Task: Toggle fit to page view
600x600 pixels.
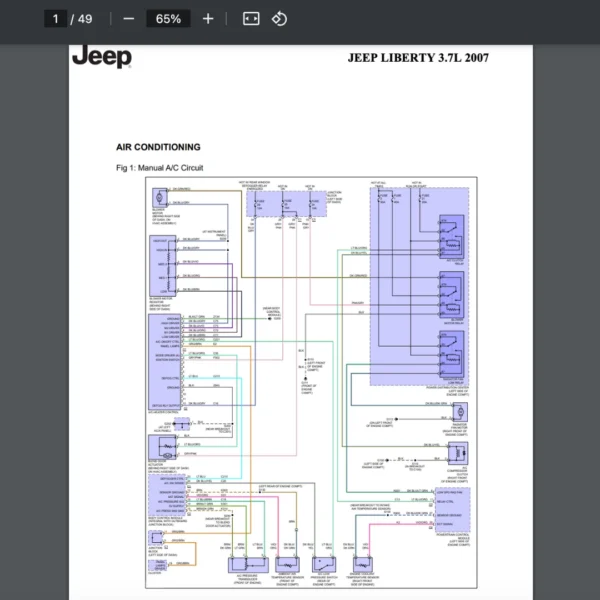Action: pos(251,19)
